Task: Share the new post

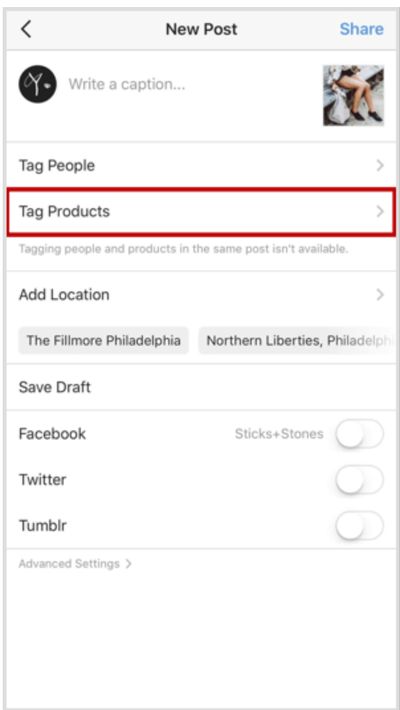Action: pyautogui.click(x=361, y=29)
